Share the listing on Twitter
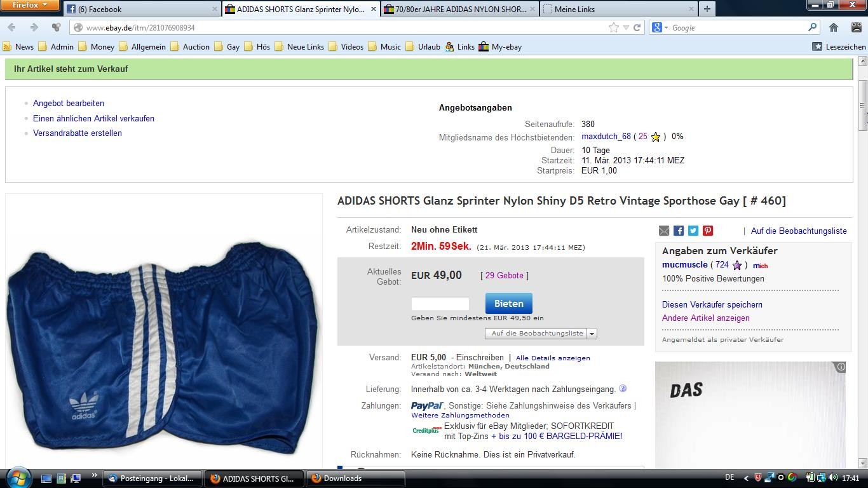 pyautogui.click(x=693, y=231)
